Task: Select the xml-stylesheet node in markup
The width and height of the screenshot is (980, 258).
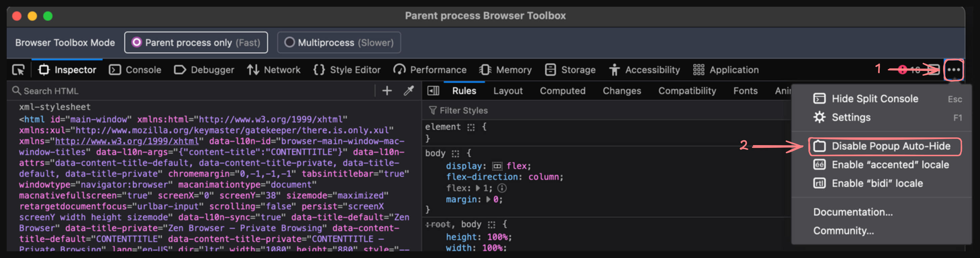Action: (x=55, y=107)
